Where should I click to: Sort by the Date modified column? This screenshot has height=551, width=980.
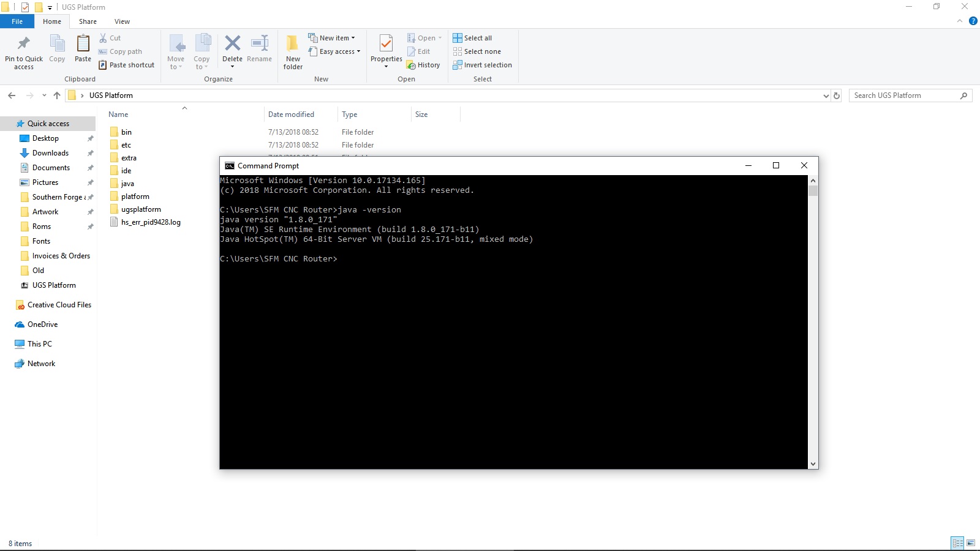291,114
